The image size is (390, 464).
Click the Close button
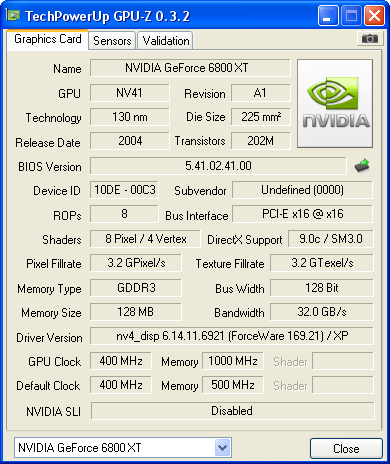(346, 448)
